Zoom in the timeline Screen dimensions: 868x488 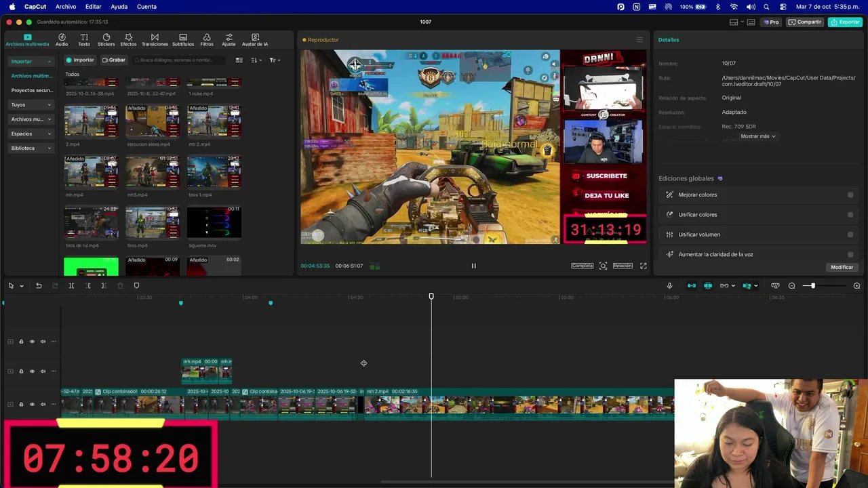(x=856, y=286)
